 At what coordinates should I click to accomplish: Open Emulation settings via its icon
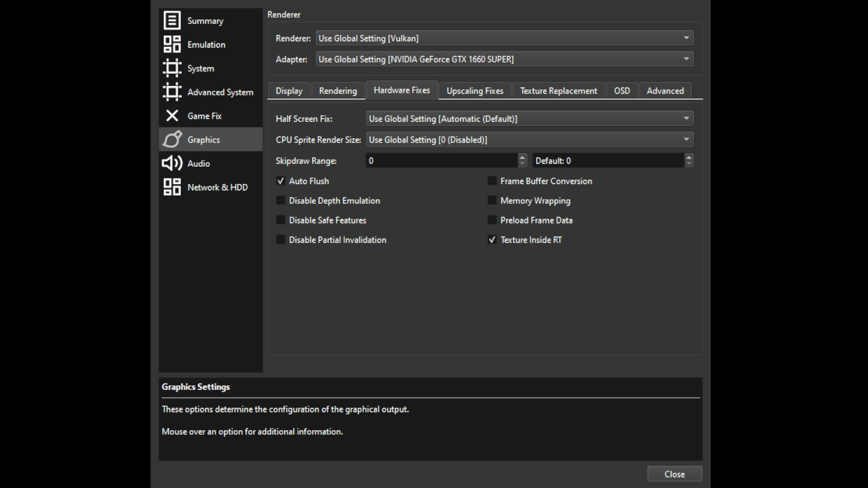click(172, 44)
